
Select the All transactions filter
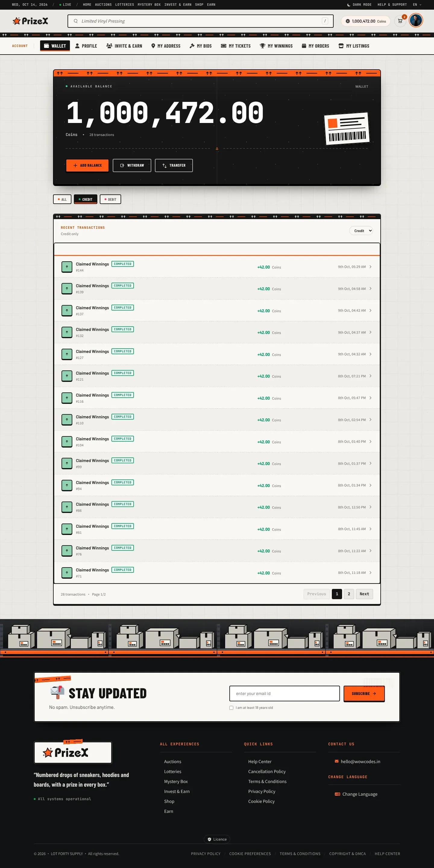(62, 200)
